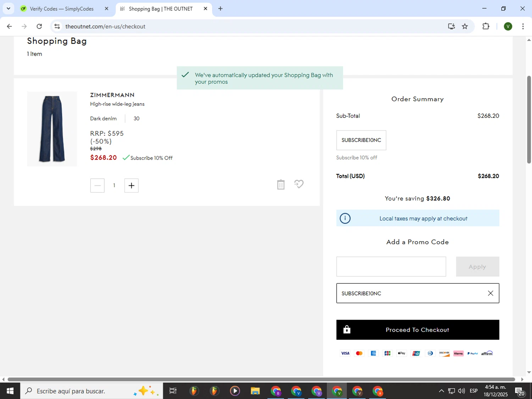Click the Mastercard payment icon
Viewport: 532px width, 399px height.
pyautogui.click(x=359, y=353)
